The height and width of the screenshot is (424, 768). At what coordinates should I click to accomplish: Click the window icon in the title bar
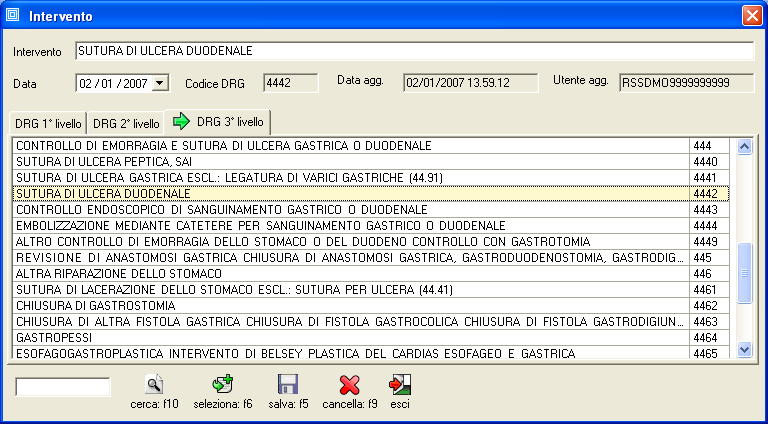tap(14, 16)
